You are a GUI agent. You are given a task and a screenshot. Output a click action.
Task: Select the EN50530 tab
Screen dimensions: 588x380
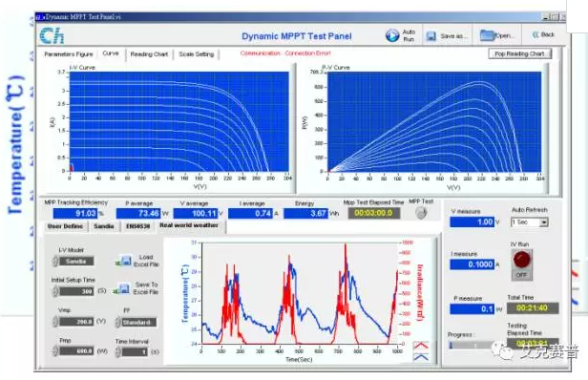point(137,226)
